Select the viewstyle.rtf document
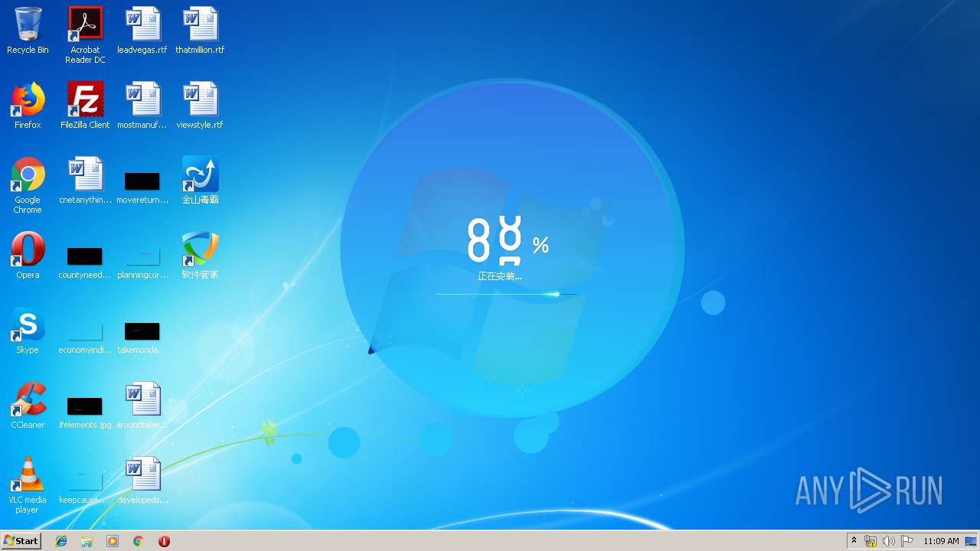 (x=200, y=106)
